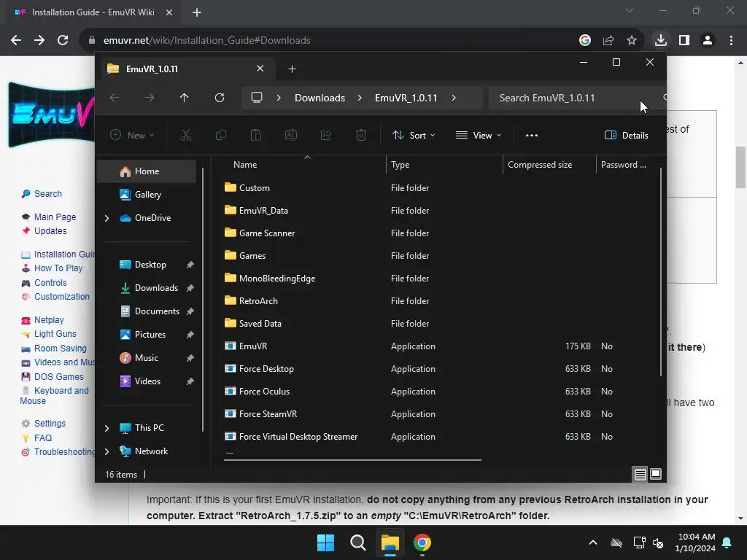Click the Chrome address bar URL
The width and height of the screenshot is (747, 560).
click(206, 40)
